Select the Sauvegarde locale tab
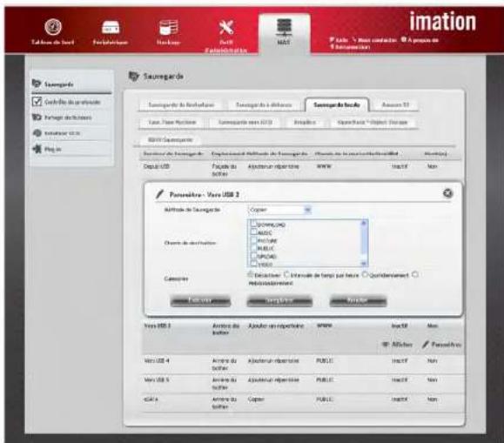The width and height of the screenshot is (504, 443). pyautogui.click(x=337, y=104)
